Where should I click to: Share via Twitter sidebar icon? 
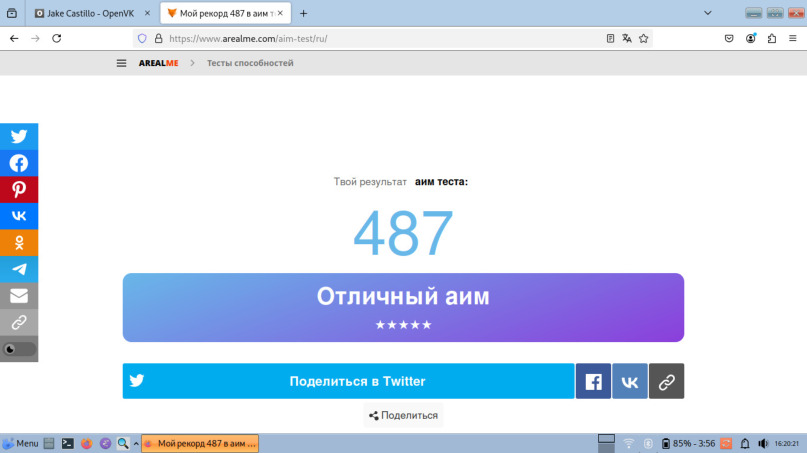pos(19,136)
